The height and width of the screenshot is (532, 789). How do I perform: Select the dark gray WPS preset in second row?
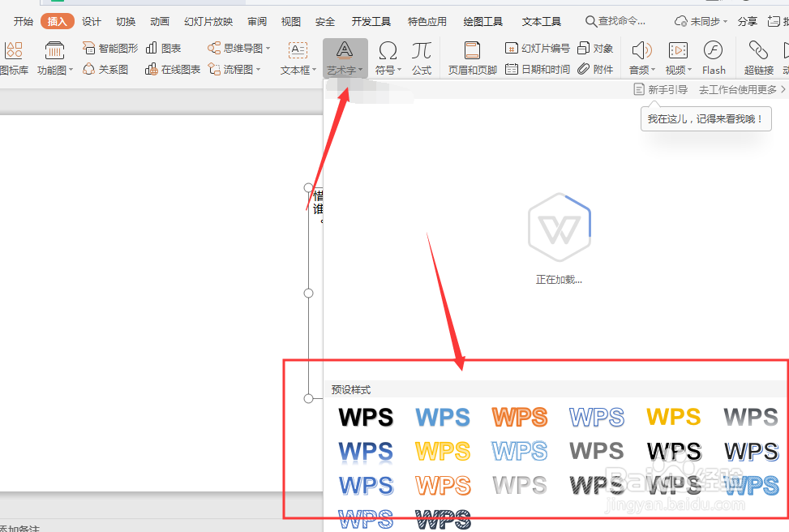[597, 452]
